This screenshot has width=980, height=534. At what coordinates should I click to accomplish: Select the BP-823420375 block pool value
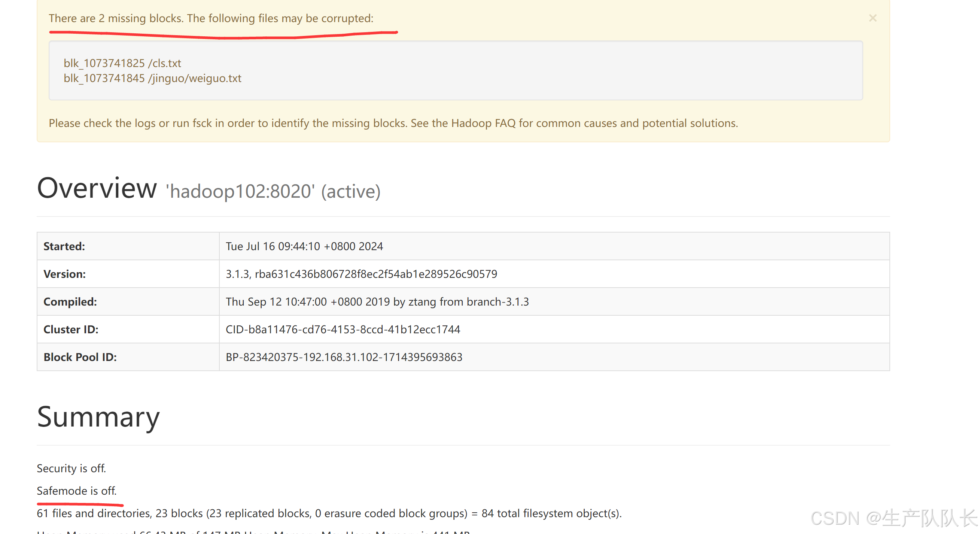(344, 357)
